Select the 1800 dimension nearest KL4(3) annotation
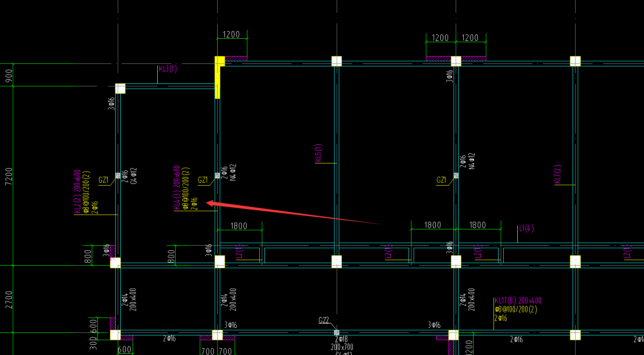Viewport: 644px width, 355px height. tap(239, 226)
